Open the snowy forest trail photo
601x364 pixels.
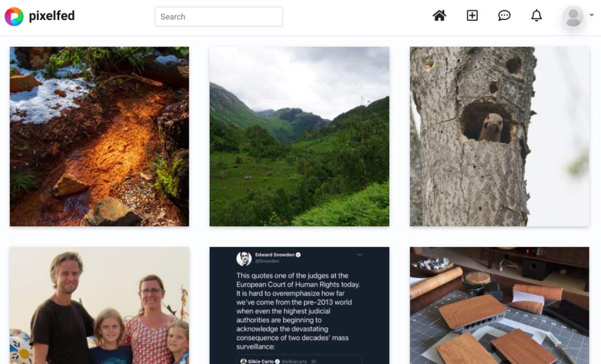click(99, 136)
